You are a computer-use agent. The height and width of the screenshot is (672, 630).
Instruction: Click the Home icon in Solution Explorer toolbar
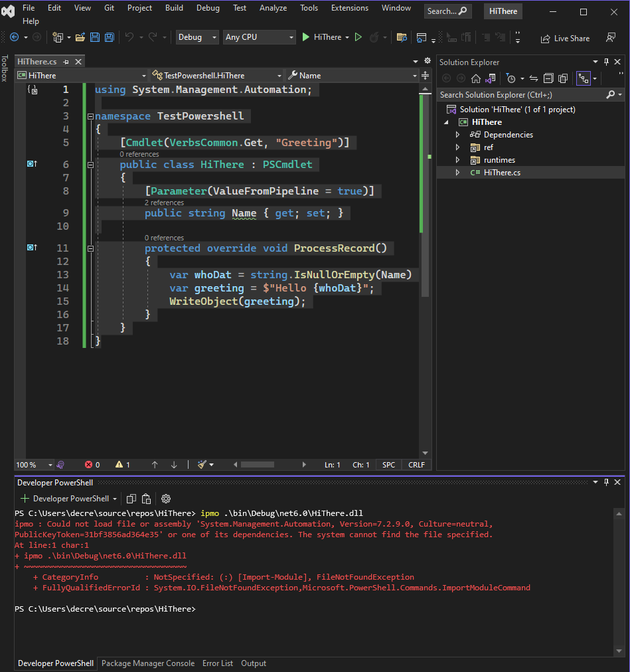click(x=475, y=78)
